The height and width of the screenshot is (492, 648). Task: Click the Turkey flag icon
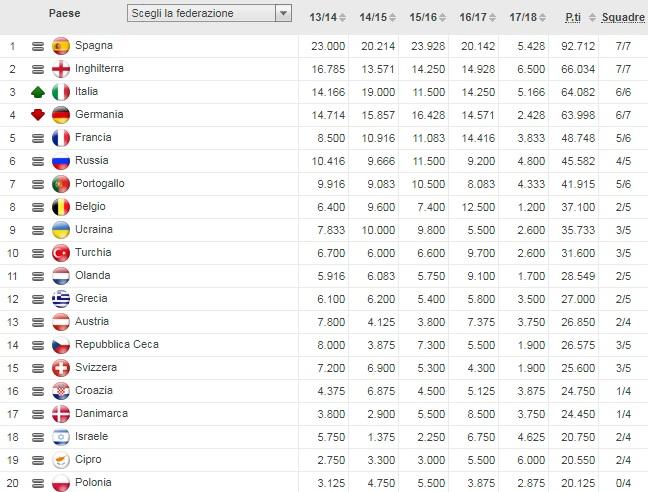click(x=60, y=253)
